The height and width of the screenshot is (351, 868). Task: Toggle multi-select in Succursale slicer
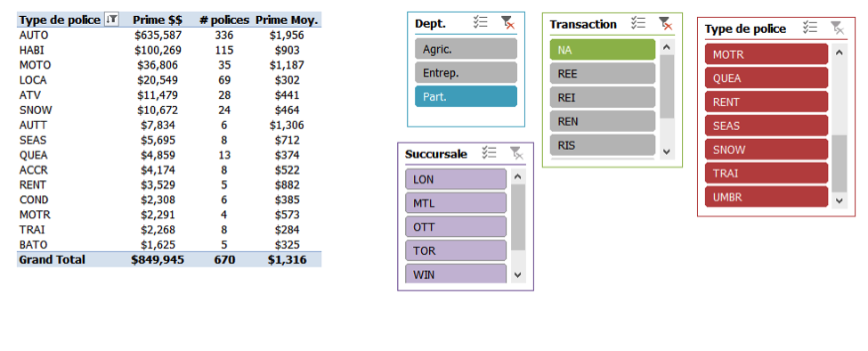click(489, 153)
